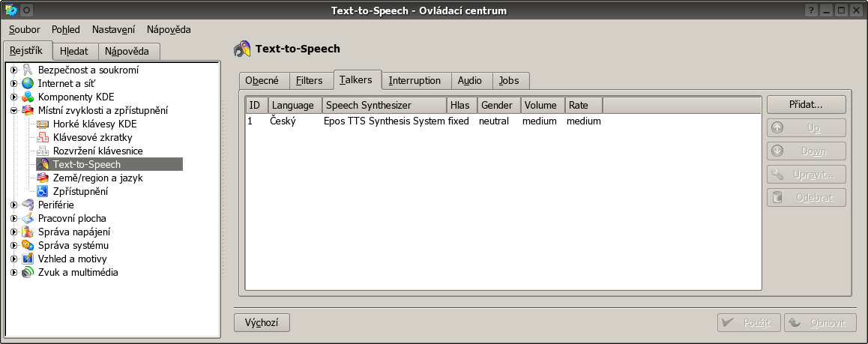Screen dimensions: 868x344
Task: Click the Internet a síť globe icon
Action: click(28, 83)
